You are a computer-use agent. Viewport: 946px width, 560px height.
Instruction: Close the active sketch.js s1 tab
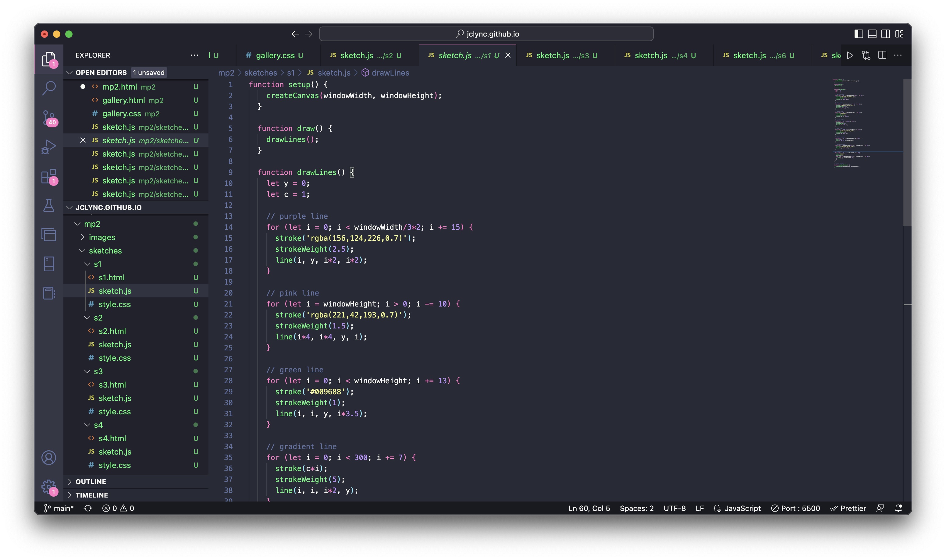tap(508, 55)
